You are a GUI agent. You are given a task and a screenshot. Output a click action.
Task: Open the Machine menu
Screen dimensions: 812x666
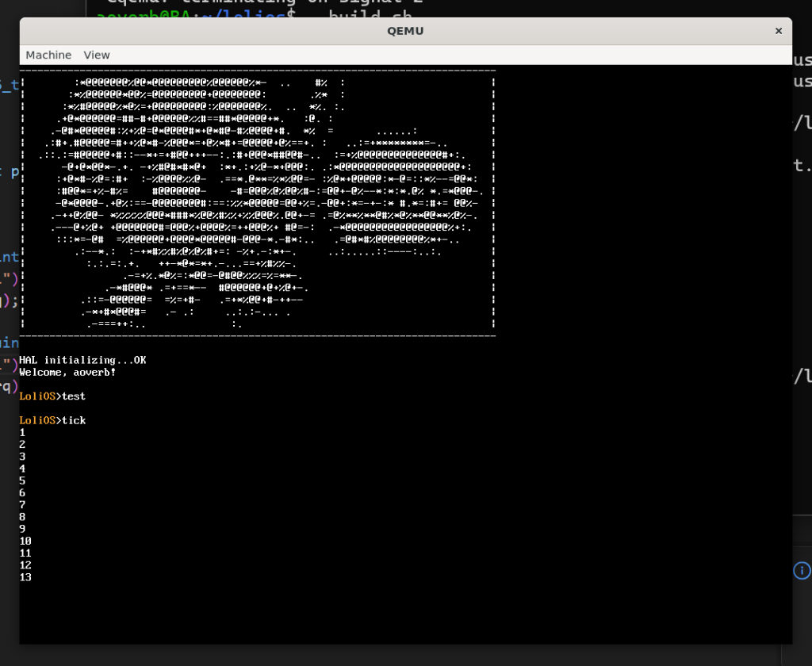[x=48, y=55]
